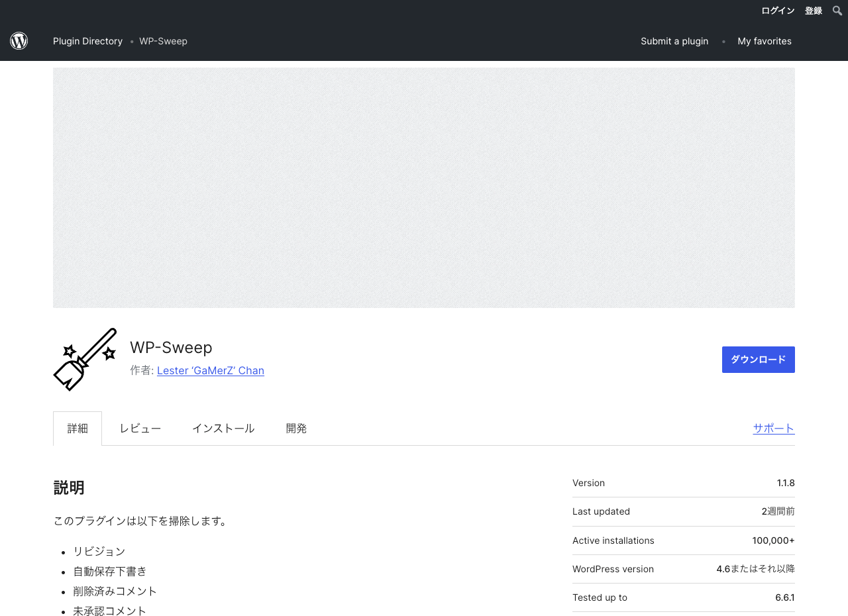This screenshot has width=848, height=616.
Task: Open My favorites
Action: [765, 41]
